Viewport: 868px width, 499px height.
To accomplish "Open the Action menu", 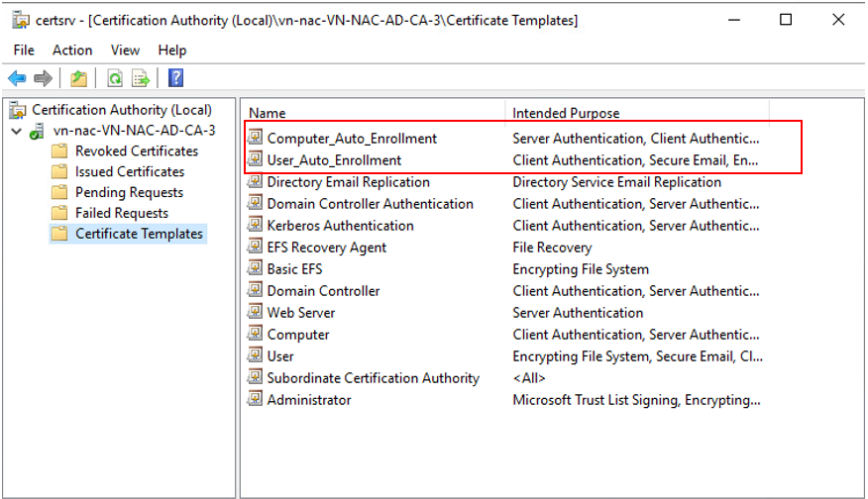I will tap(72, 50).
